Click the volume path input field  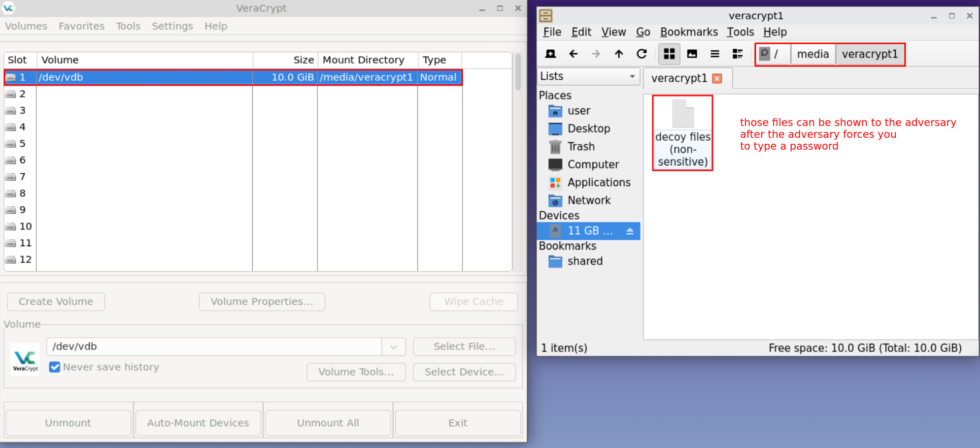(x=214, y=347)
